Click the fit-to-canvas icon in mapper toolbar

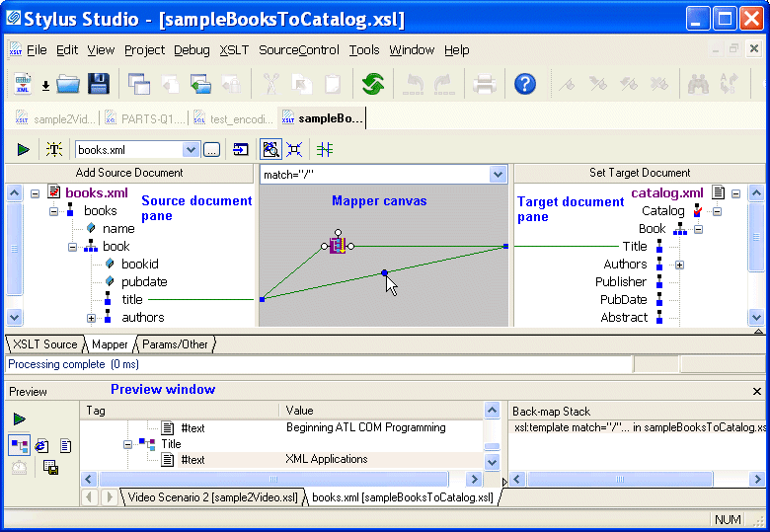tap(294, 149)
